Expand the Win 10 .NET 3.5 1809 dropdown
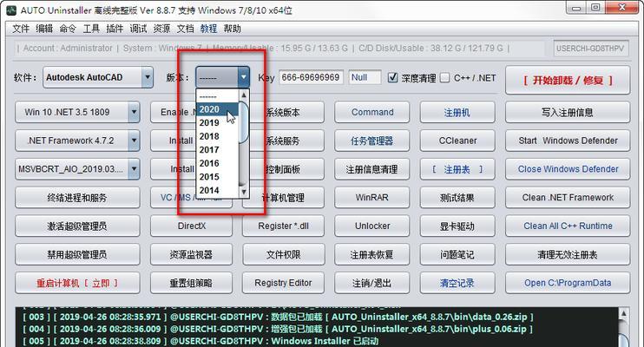 134,112
